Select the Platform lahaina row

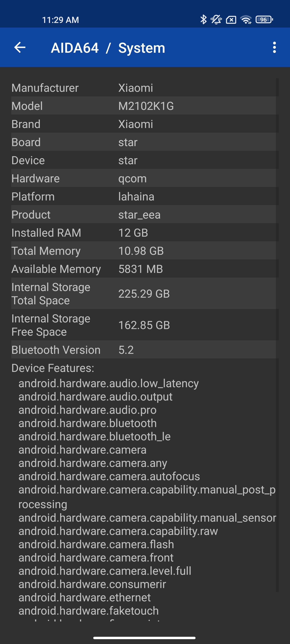tap(143, 196)
